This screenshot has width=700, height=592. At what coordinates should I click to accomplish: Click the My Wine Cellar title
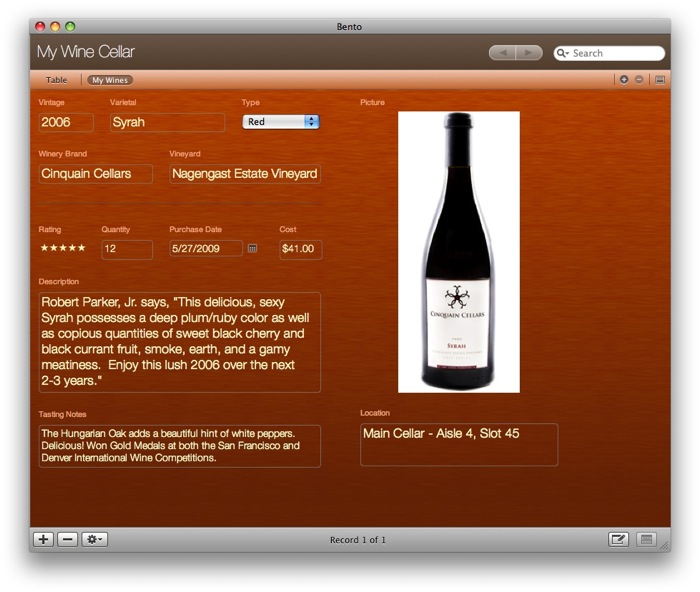pyautogui.click(x=86, y=52)
